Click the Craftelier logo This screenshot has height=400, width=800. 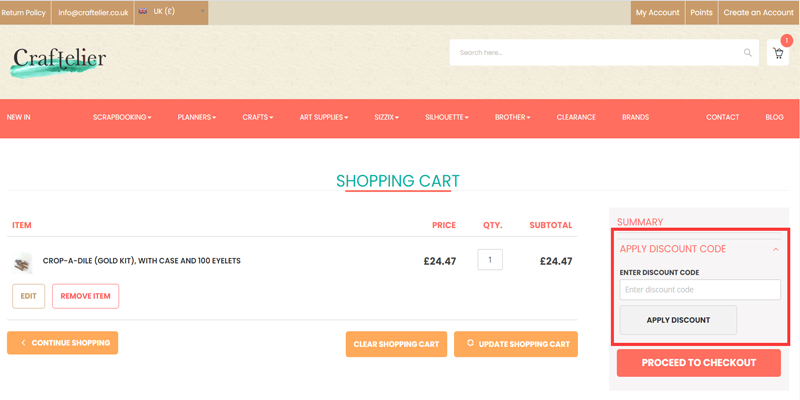tap(59, 63)
